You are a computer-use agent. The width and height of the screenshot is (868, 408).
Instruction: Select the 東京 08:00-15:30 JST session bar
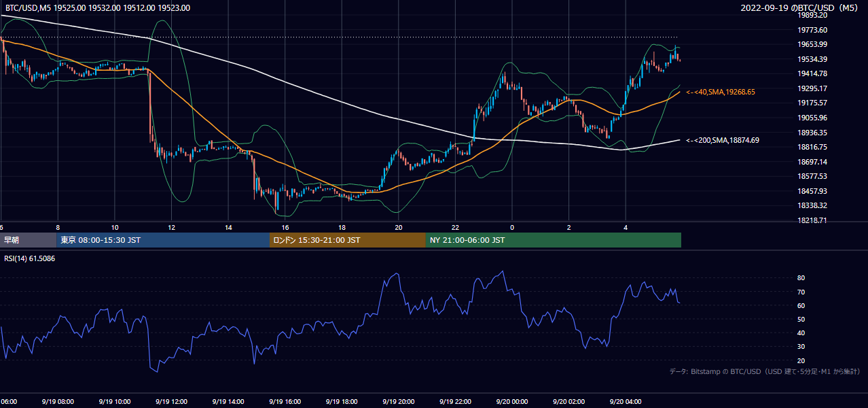163,240
